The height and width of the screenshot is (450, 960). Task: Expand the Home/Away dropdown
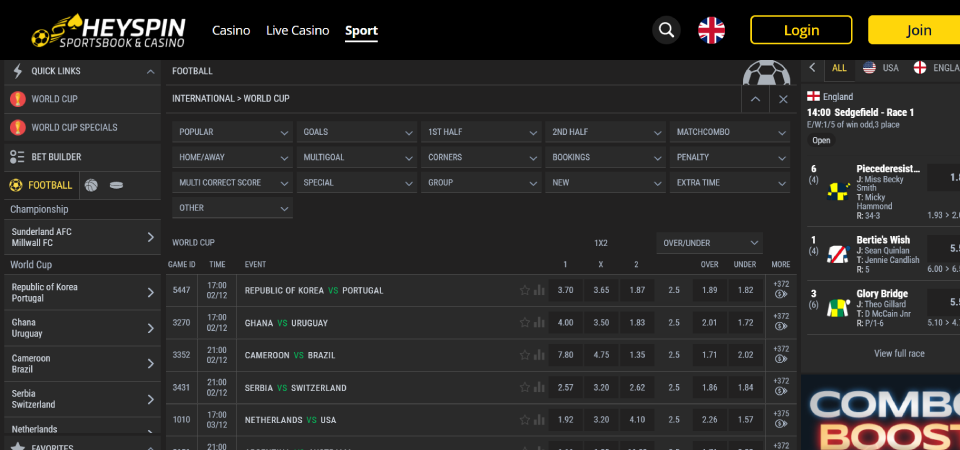233,157
